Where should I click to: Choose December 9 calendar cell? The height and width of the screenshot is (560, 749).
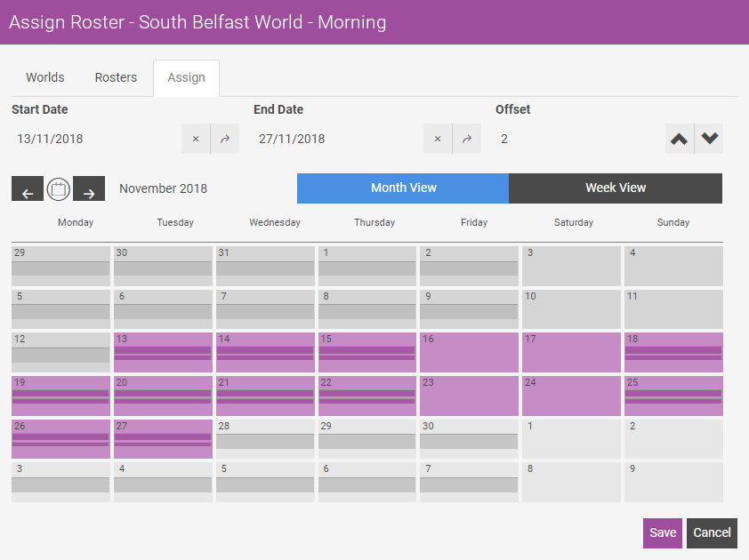click(673, 482)
